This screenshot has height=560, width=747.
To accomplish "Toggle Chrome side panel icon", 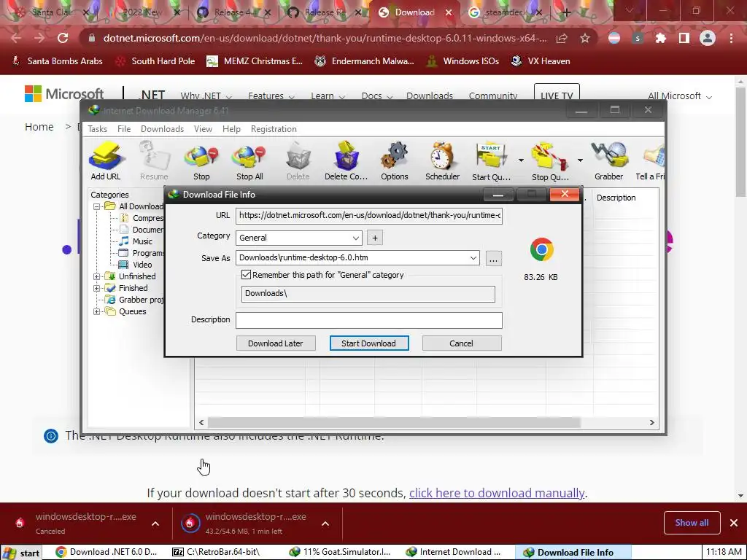I will click(684, 38).
